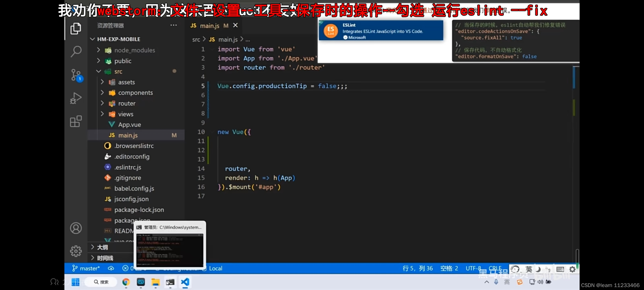Click the Local status bar item

(x=216, y=268)
